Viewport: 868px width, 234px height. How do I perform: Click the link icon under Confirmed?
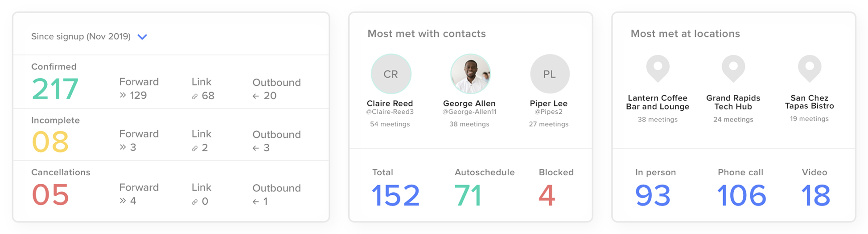coord(195,96)
